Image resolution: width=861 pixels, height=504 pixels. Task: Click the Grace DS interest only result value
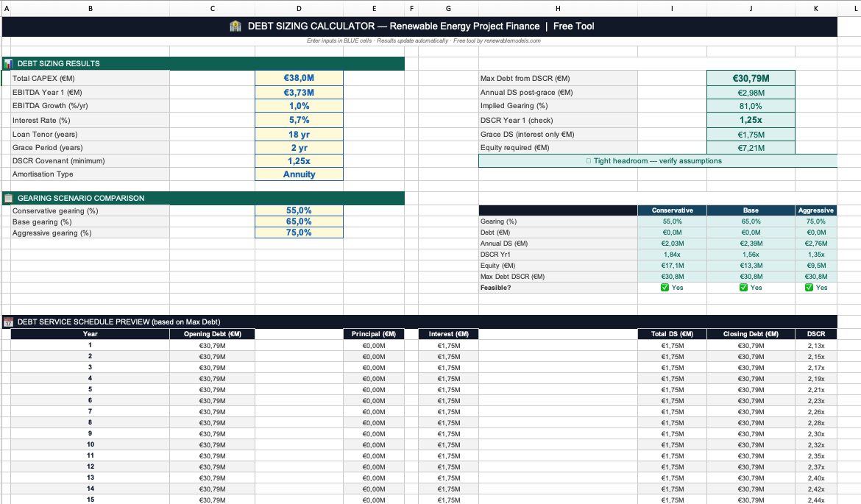coord(751,135)
